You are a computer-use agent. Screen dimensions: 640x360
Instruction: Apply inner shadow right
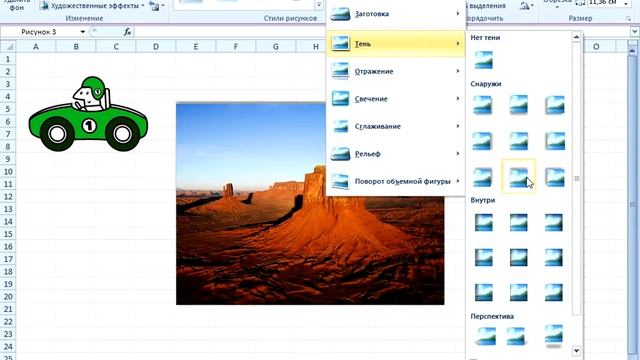tap(553, 258)
